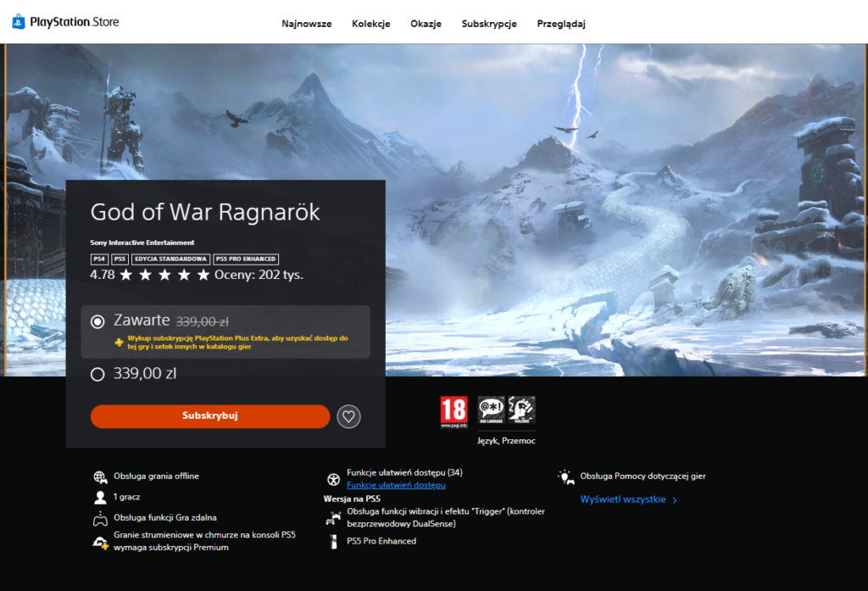Click the crossed-out 339,00 zł price
This screenshot has height=591, width=868.
tap(202, 322)
